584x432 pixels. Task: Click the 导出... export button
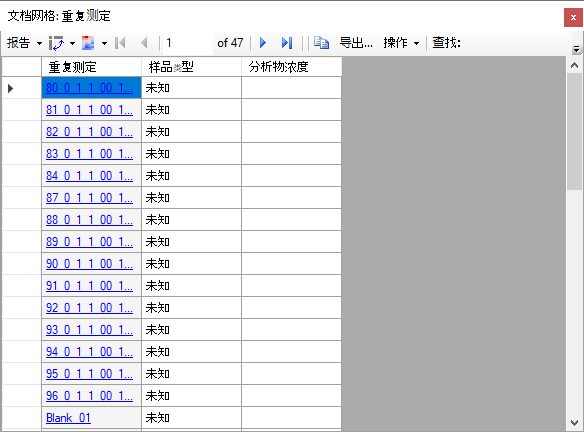(x=356, y=43)
